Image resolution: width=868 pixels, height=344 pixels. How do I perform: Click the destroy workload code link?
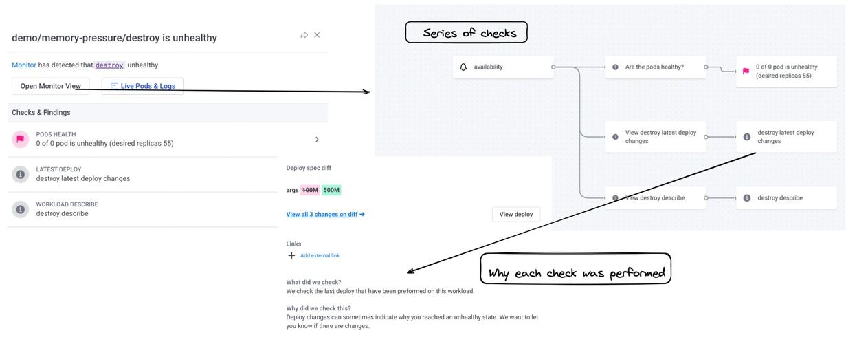point(109,65)
